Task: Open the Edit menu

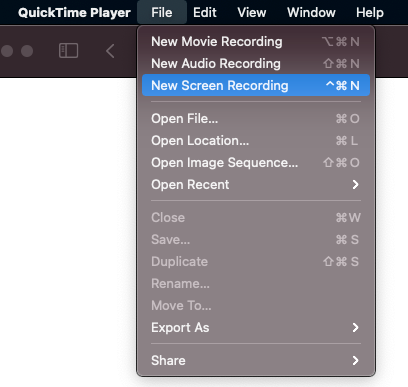Action: pos(205,13)
